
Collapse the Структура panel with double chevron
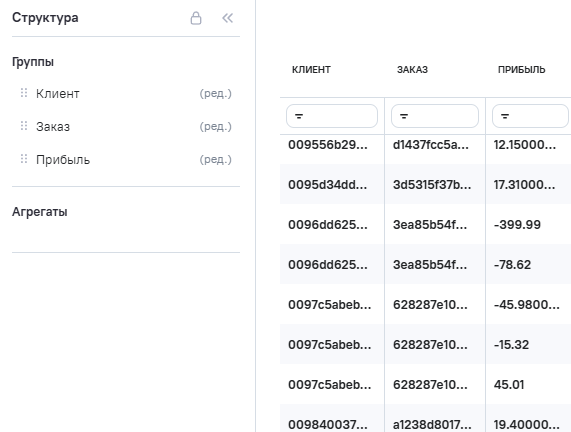(228, 18)
